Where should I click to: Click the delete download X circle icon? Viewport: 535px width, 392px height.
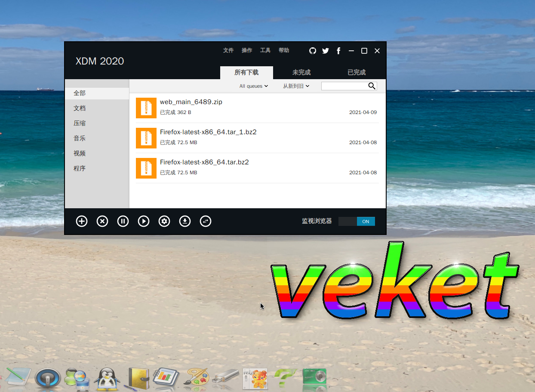point(102,221)
